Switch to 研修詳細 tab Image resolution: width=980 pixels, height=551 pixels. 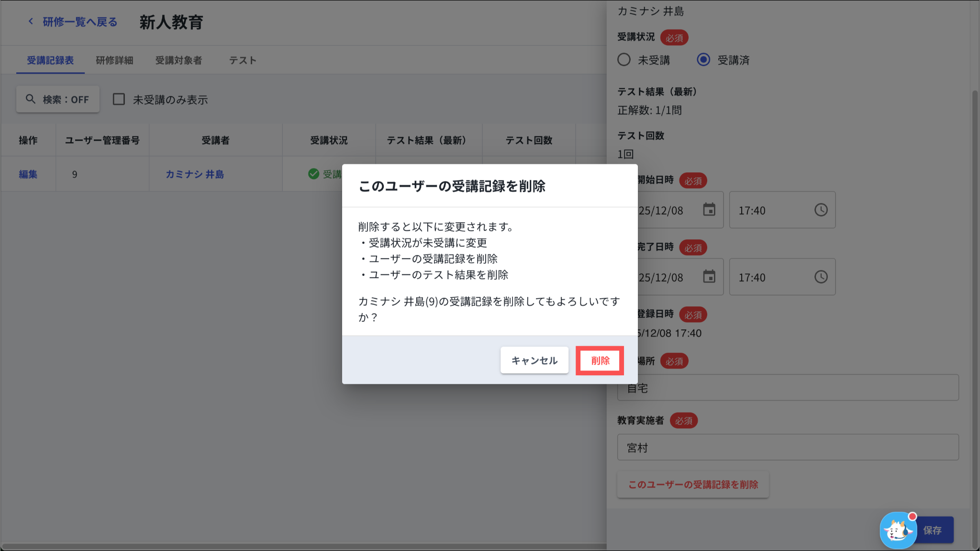coord(114,60)
